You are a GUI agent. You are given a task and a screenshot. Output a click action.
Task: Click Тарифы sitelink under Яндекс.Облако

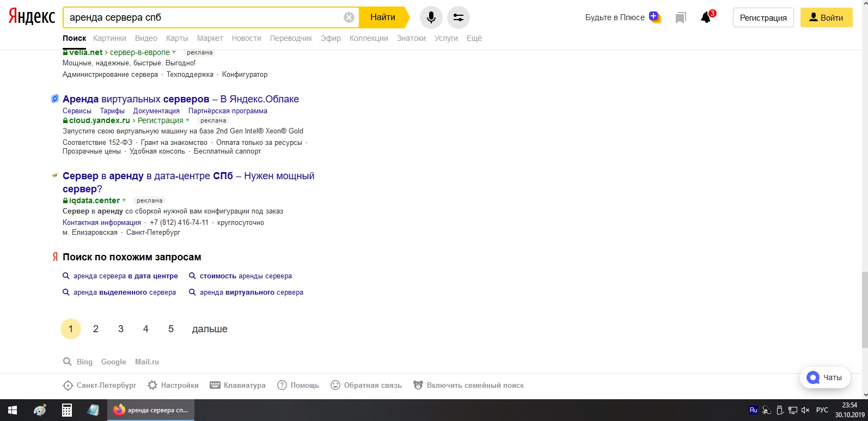(112, 111)
